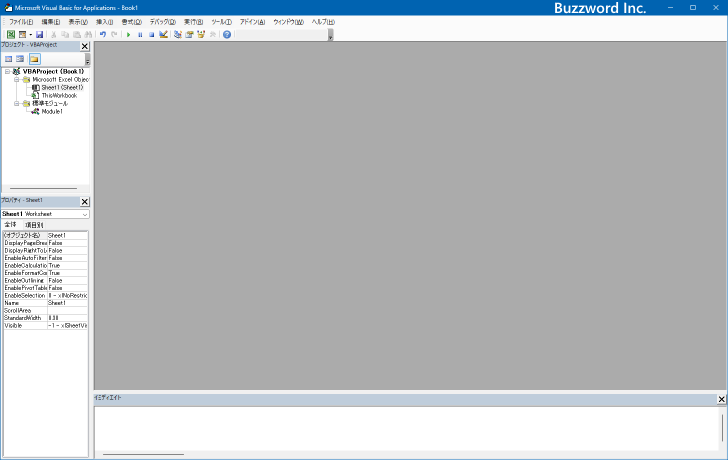Click the Project panel horizontal scrollbar
The height and width of the screenshot is (460, 728).
pos(43,188)
